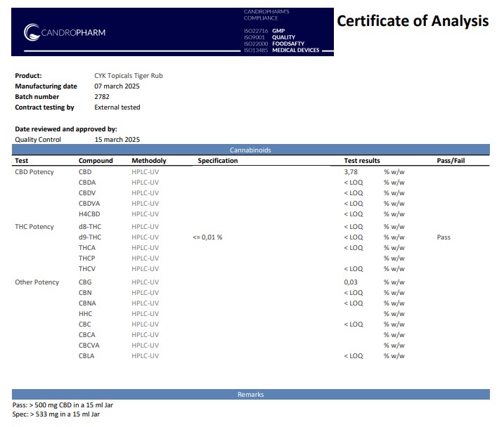Image resolution: width=504 pixels, height=427 pixels.
Task: Click batch number 2782
Action: tap(102, 97)
